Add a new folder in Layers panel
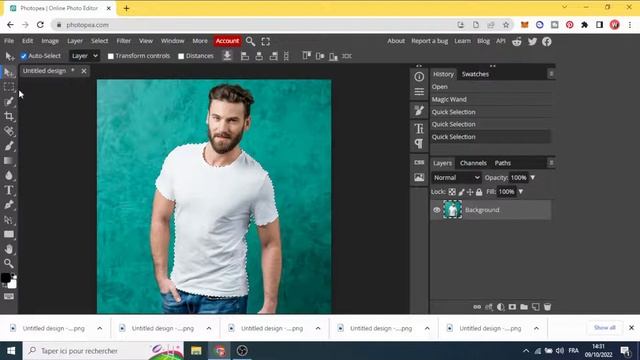 pyautogui.click(x=524, y=307)
